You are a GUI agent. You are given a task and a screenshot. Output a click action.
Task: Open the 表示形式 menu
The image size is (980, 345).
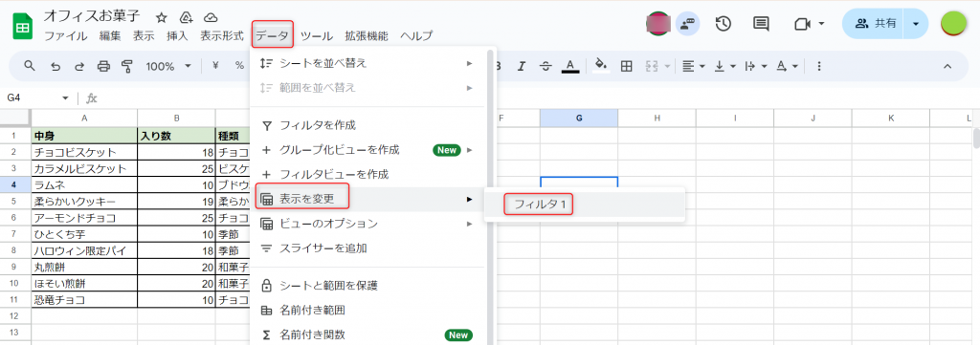tap(221, 35)
